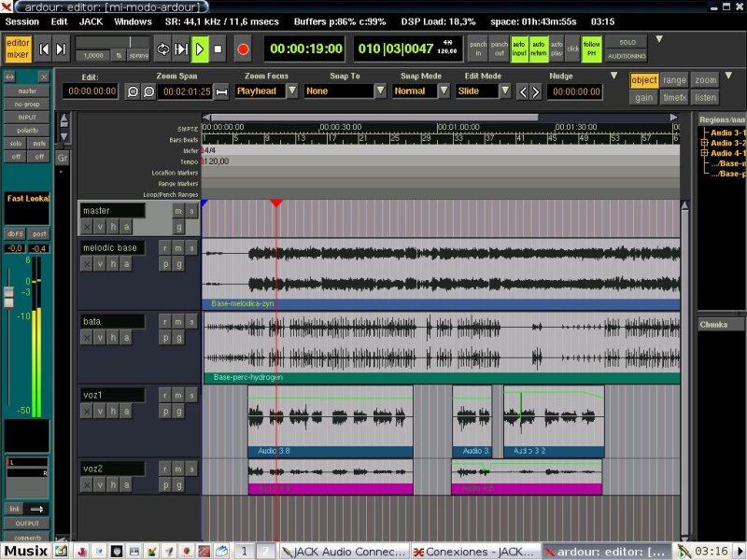This screenshot has height=560, width=747.
Task: Toggle auto return button
Action: pyautogui.click(x=539, y=49)
